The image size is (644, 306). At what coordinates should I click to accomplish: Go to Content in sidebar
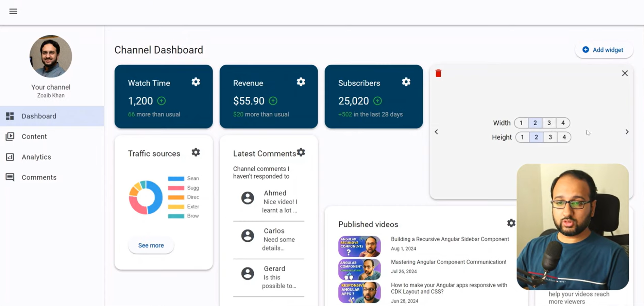click(52, 136)
